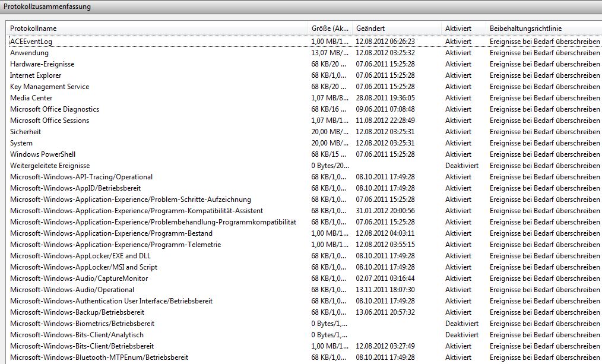Click date 12.08.2012 06:26:23
The width and height of the screenshot is (602, 364).
point(385,42)
